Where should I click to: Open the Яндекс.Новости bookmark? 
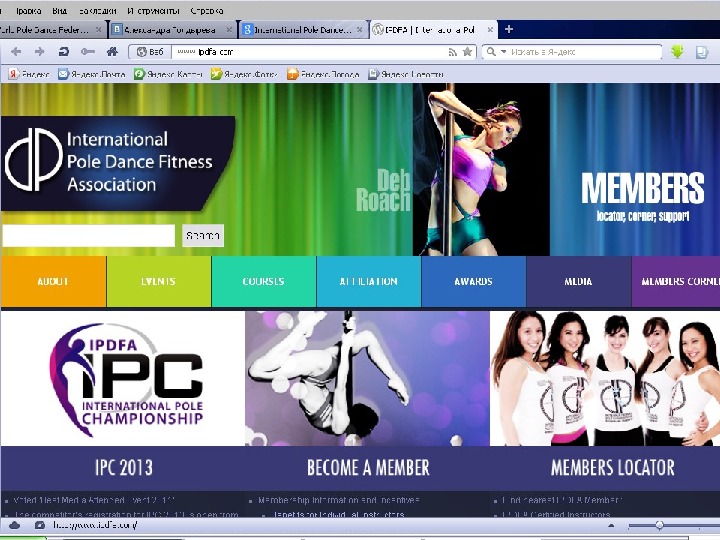405,74
